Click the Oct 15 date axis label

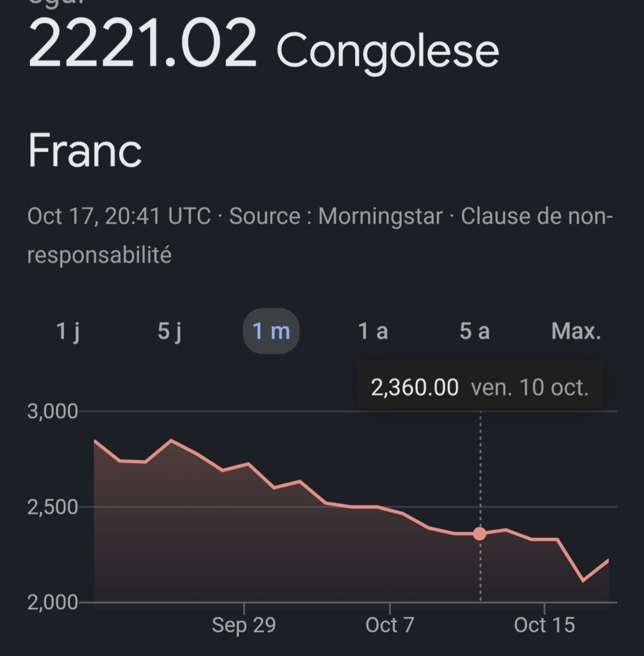pos(545,625)
